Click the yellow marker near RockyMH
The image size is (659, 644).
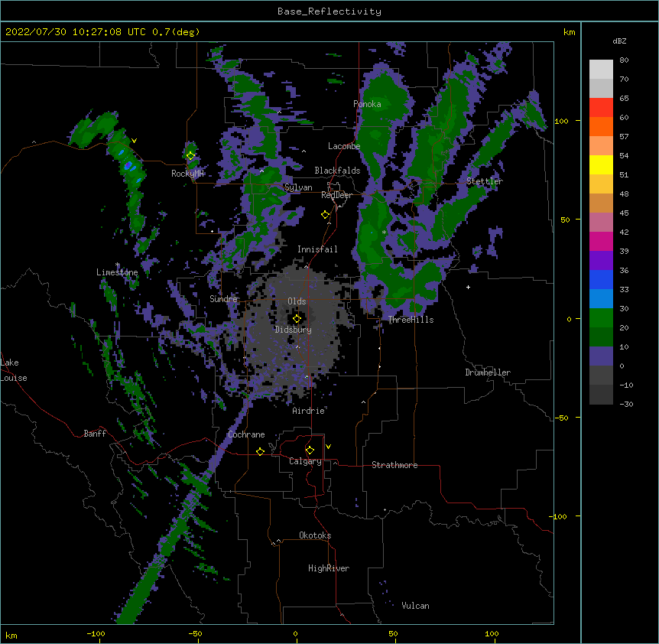[x=190, y=156]
